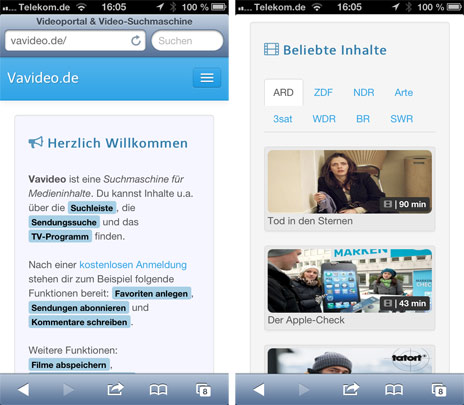Open the Vavideo.de site title link
This screenshot has width=464, height=405.
[43, 78]
